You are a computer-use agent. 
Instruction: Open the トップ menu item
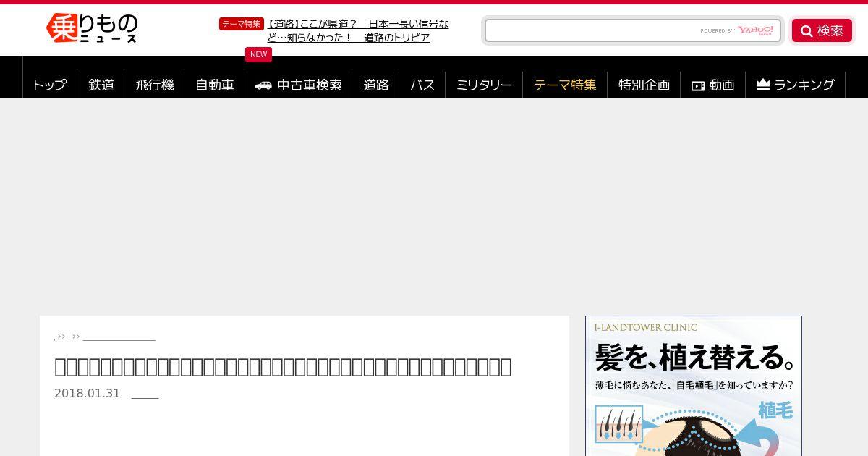tap(49, 85)
